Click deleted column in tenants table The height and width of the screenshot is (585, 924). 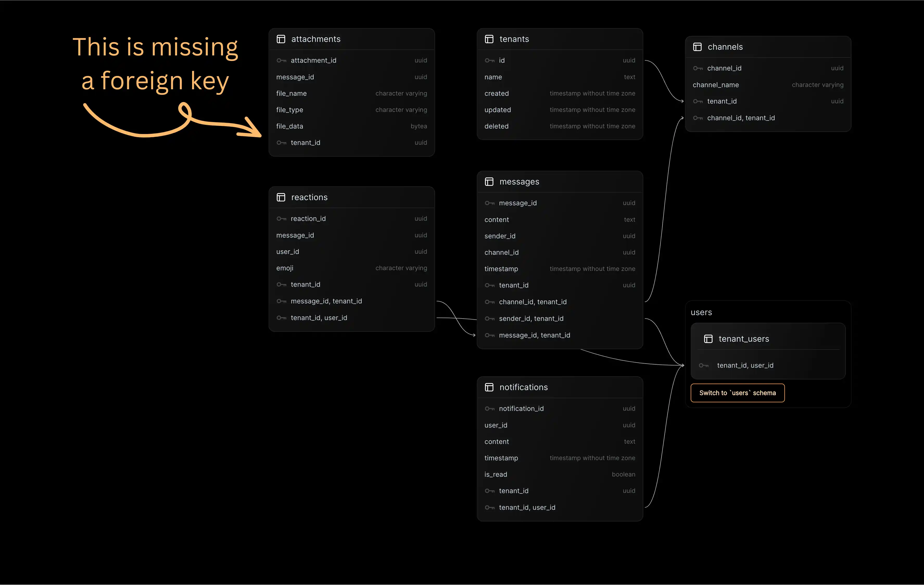click(x=497, y=126)
